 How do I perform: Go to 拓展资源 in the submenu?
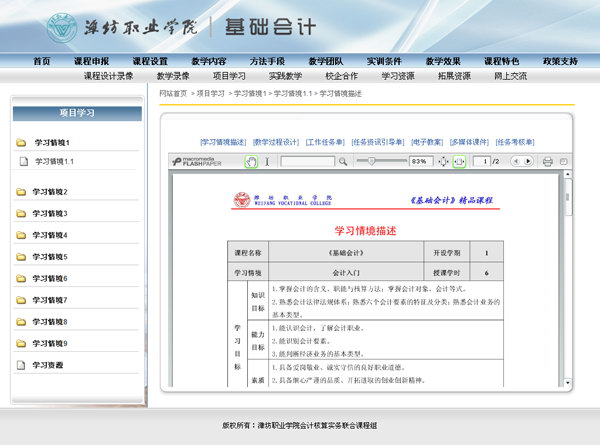point(454,76)
